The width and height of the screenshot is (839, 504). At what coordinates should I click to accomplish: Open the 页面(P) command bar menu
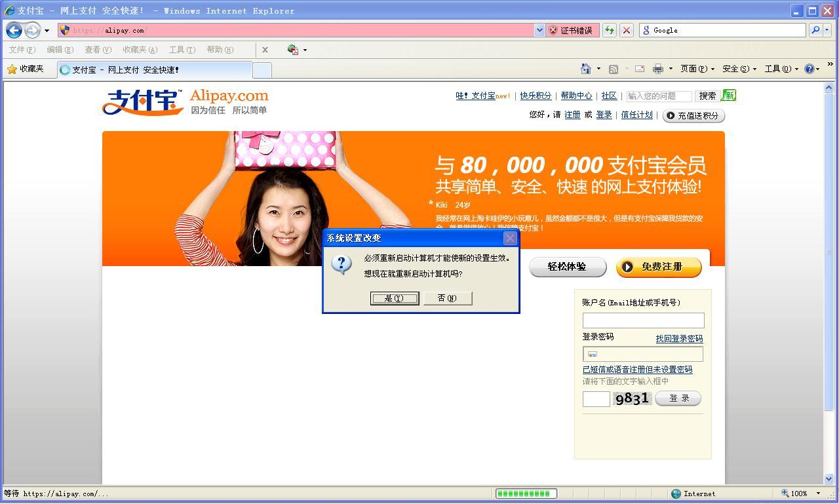point(697,69)
